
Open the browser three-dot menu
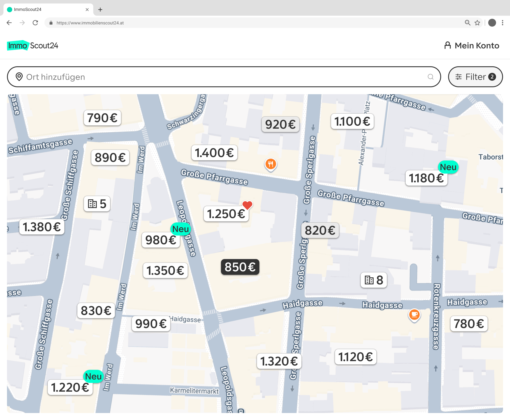coord(503,23)
